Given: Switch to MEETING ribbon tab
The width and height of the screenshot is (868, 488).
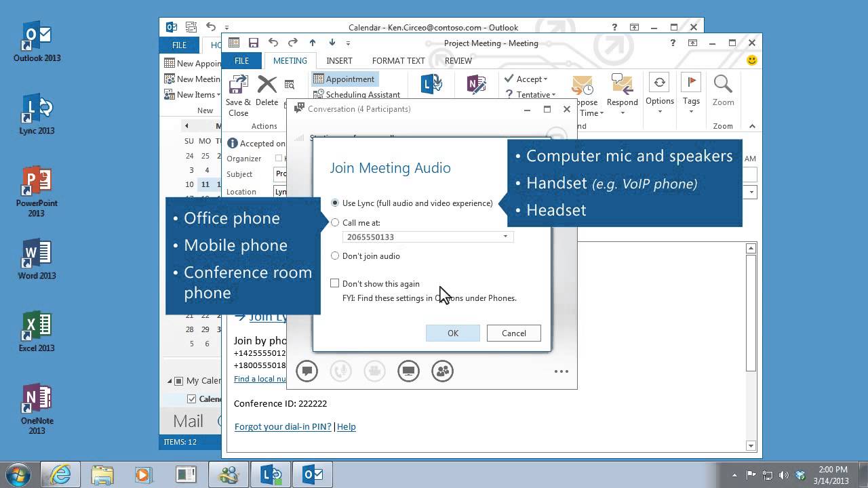Looking at the screenshot, I should point(290,60).
